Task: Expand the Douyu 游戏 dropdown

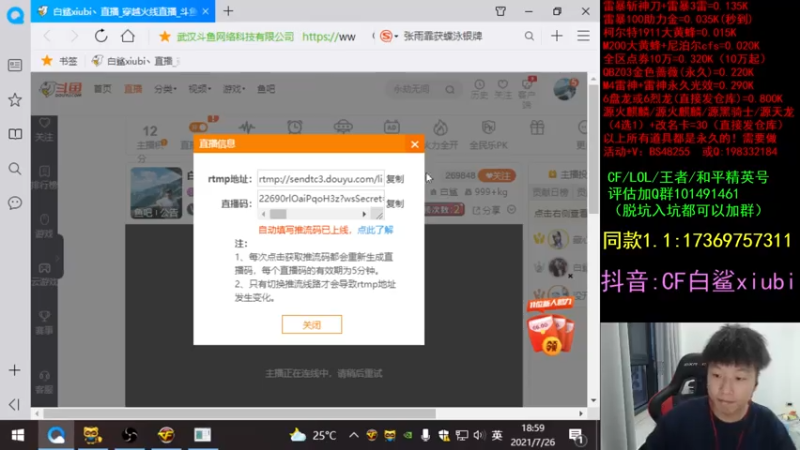Action: pos(234,89)
